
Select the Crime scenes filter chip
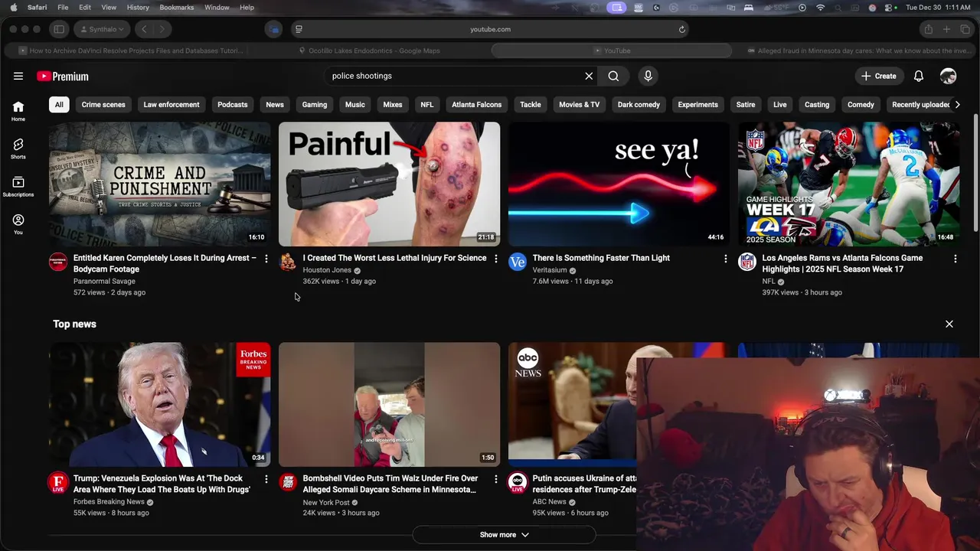click(103, 105)
